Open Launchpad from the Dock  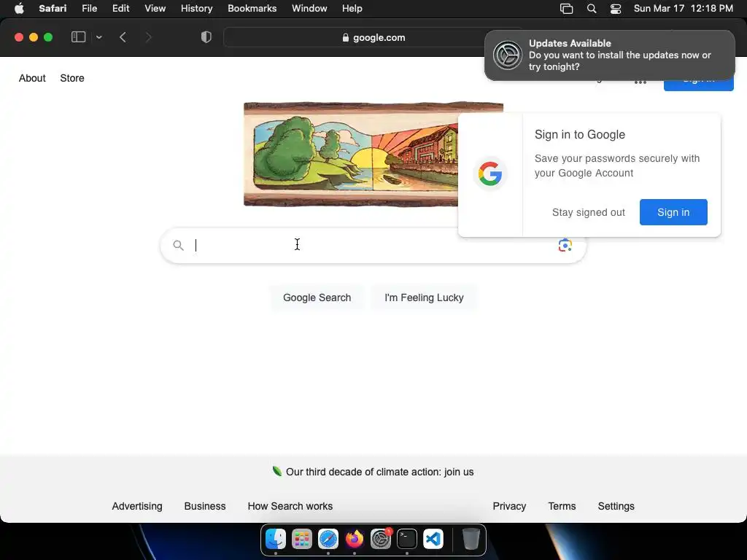[302, 539]
